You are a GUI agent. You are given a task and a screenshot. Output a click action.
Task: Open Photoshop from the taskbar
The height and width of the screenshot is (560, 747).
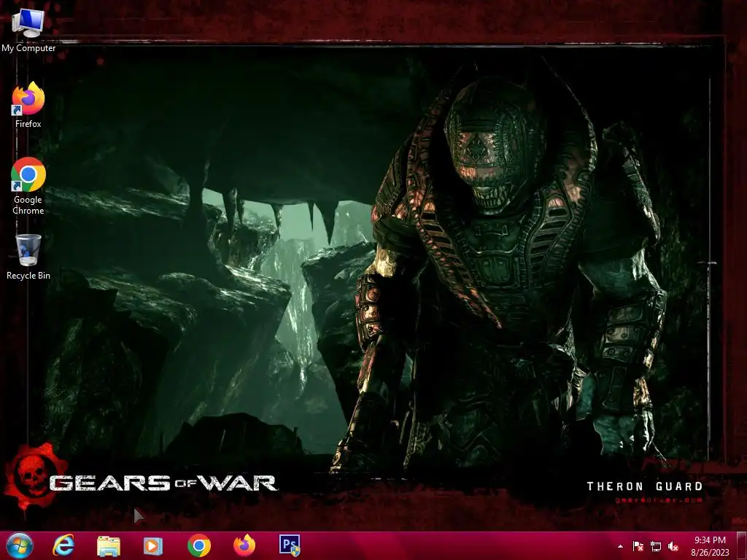[290, 545]
